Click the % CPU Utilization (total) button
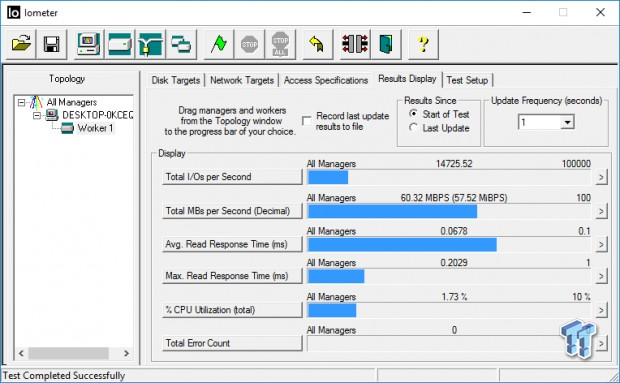Image resolution: width=620 pixels, height=383 pixels. [x=232, y=310]
